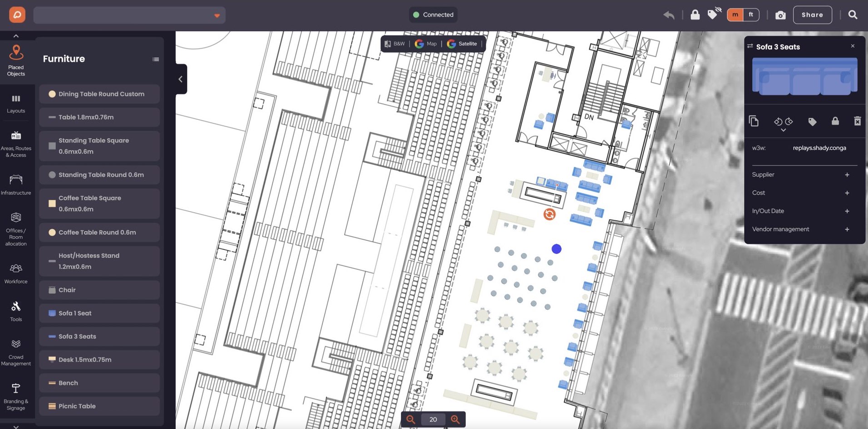Open the Tools sidebar section
The image size is (868, 429).
point(16,312)
